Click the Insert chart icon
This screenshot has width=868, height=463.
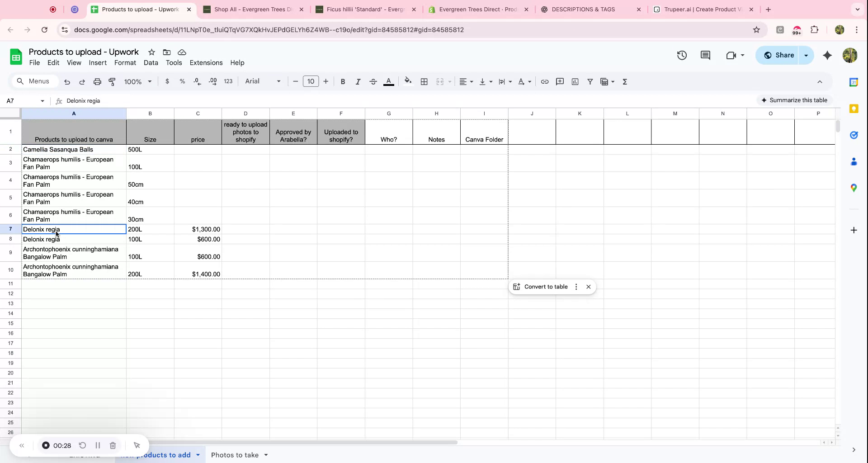[x=575, y=82]
